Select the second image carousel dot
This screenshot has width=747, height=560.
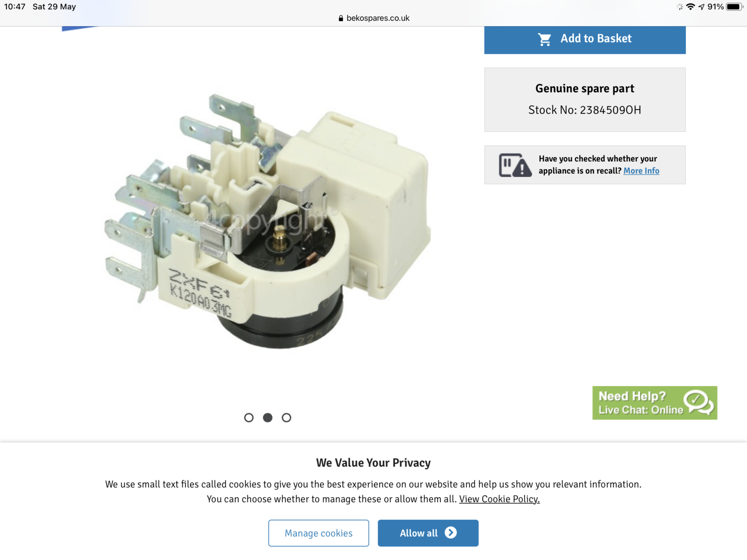coord(268,418)
